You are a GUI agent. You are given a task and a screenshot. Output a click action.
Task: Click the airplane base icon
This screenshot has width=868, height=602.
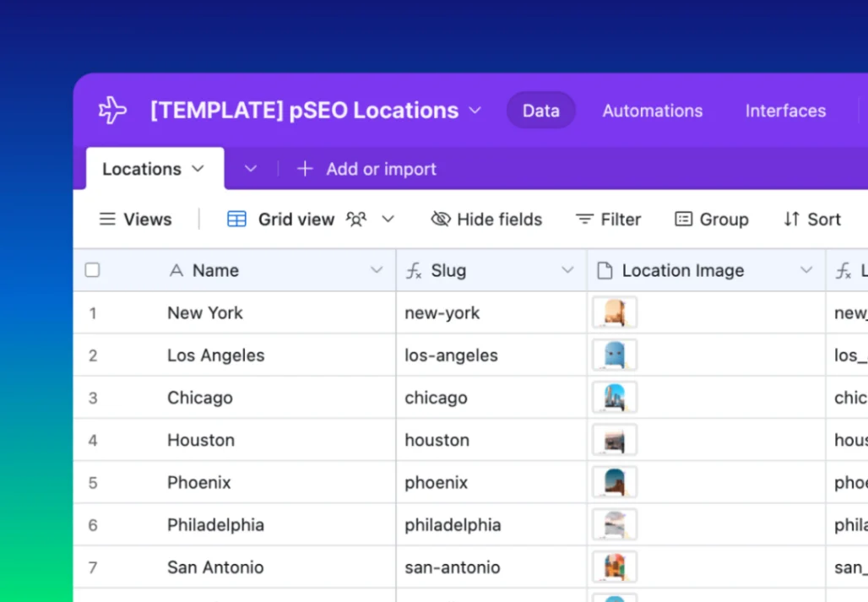pyautogui.click(x=112, y=111)
